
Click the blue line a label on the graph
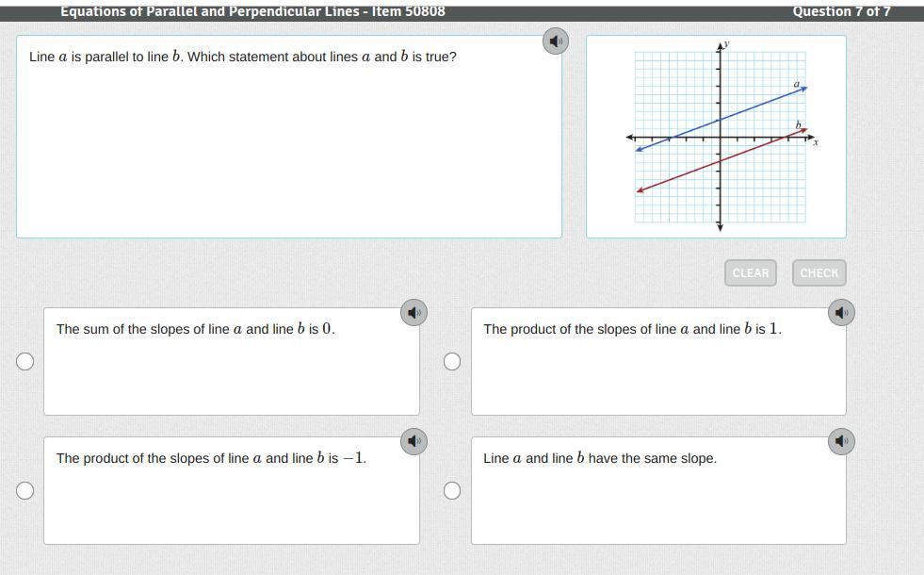796,85
